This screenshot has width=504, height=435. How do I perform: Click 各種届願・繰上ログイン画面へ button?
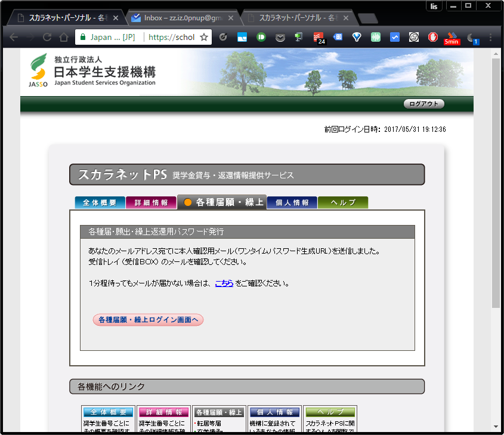click(148, 320)
